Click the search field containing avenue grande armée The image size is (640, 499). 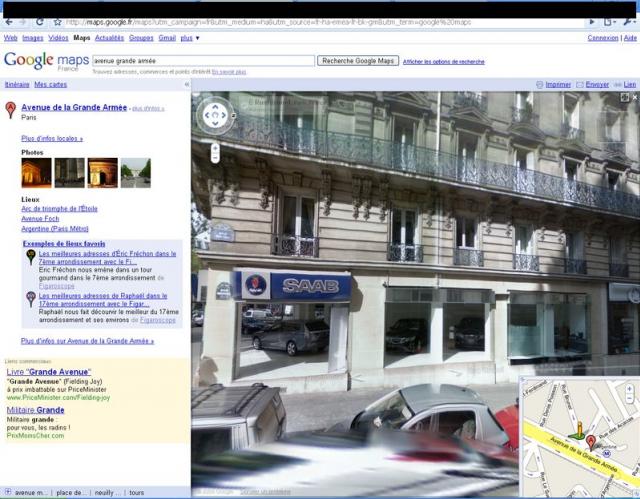(203, 61)
